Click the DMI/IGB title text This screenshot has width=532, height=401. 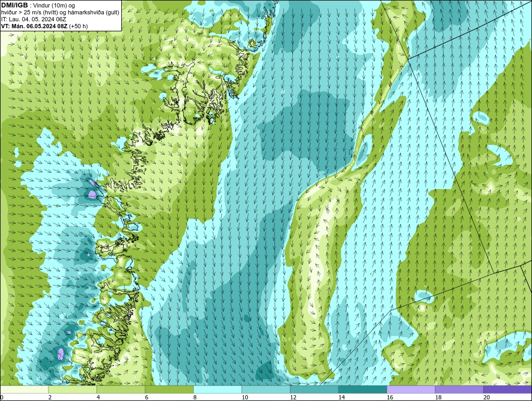[14, 5]
